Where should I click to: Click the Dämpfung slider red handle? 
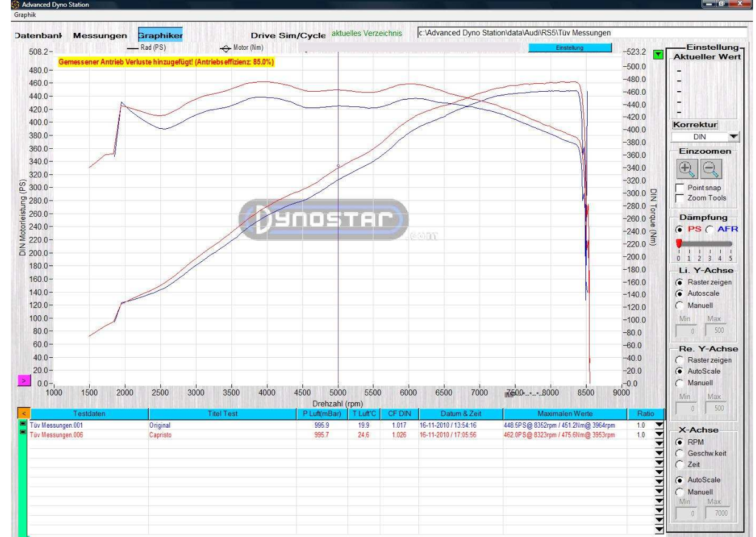tap(679, 243)
